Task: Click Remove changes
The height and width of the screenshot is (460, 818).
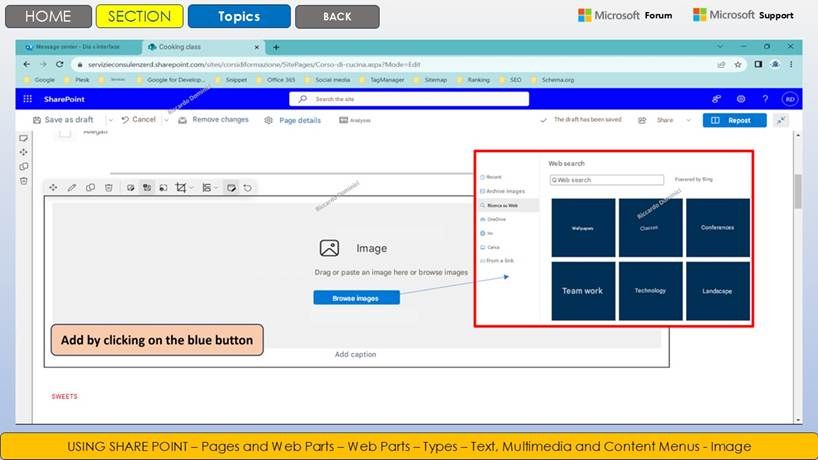Action: pos(213,120)
